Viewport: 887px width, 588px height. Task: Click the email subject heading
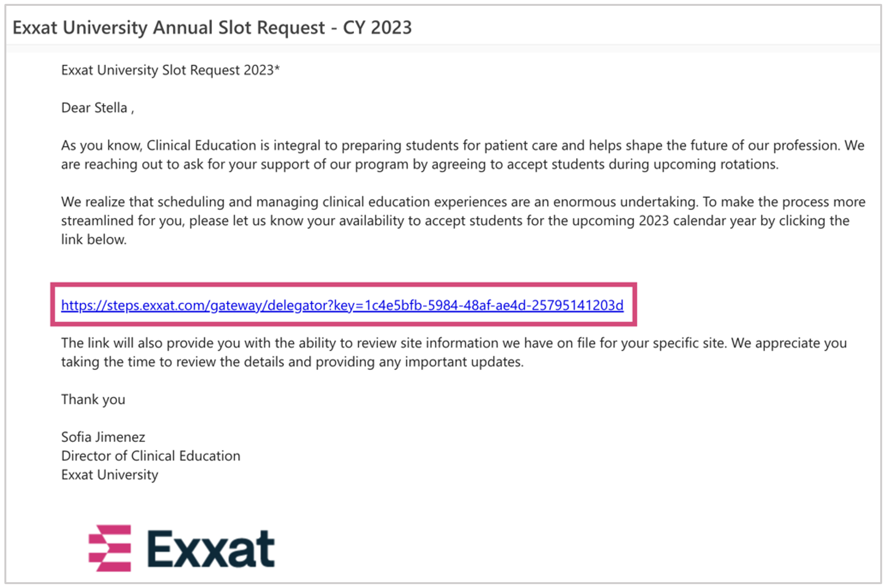coord(212,28)
